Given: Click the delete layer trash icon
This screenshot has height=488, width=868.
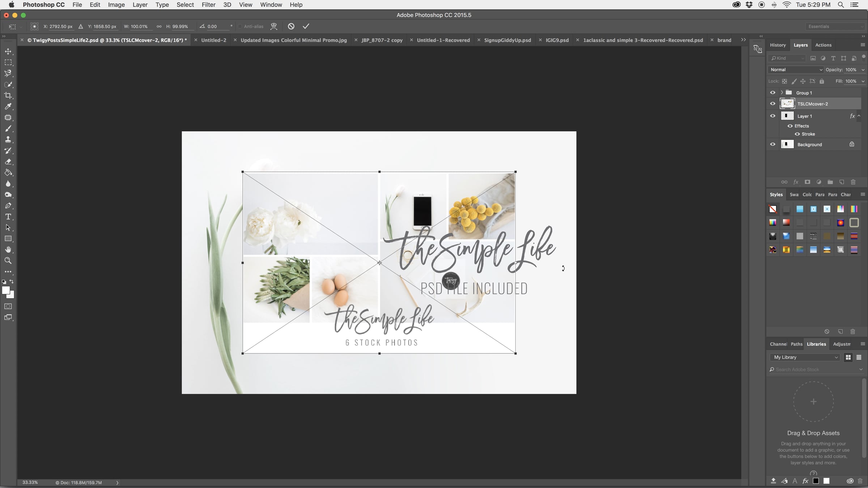Looking at the screenshot, I should point(853,182).
